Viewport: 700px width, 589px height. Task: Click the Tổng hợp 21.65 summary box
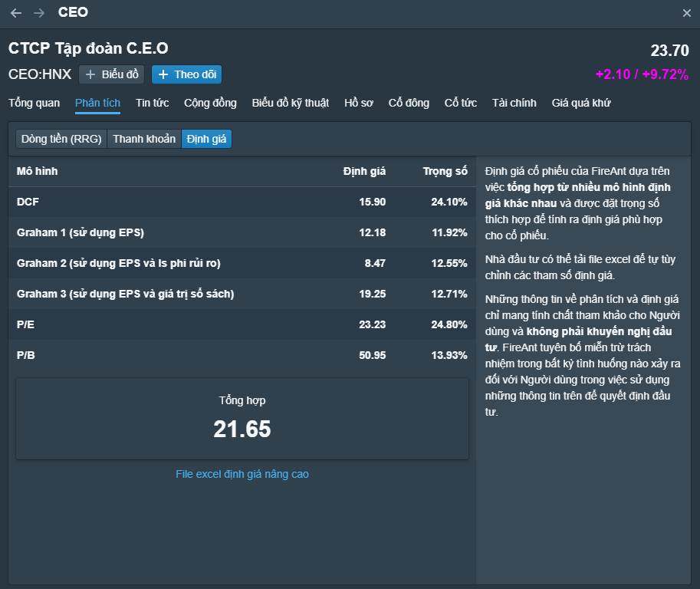click(242, 419)
